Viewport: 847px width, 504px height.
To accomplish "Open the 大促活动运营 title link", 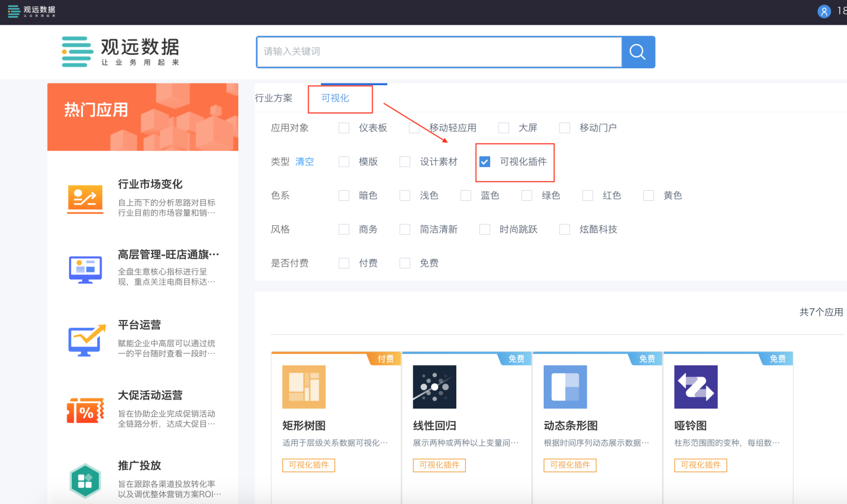I will point(150,396).
